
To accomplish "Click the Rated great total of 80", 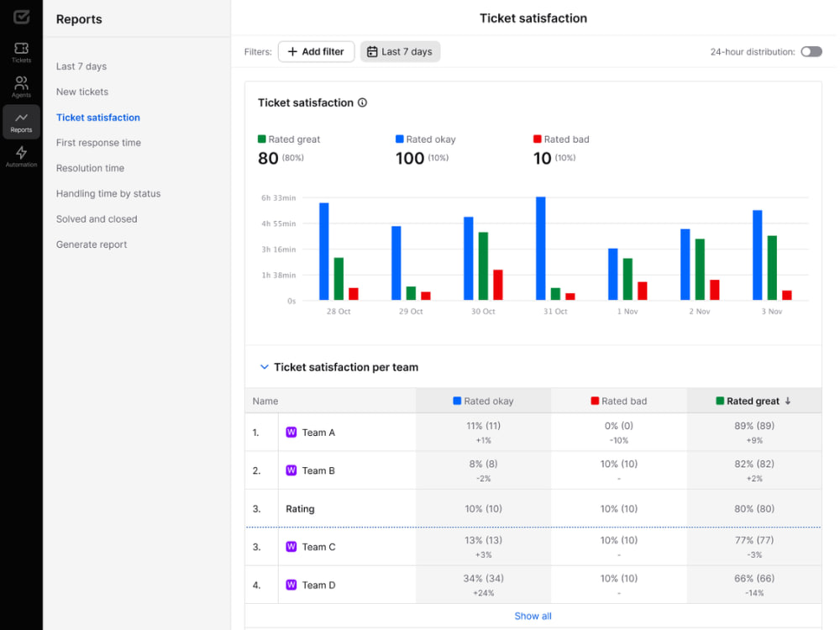I will pyautogui.click(x=268, y=158).
